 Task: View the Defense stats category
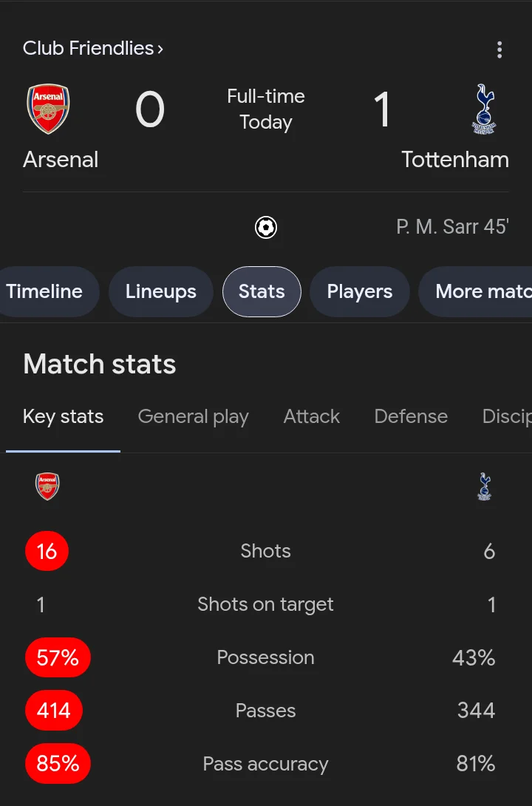point(411,416)
